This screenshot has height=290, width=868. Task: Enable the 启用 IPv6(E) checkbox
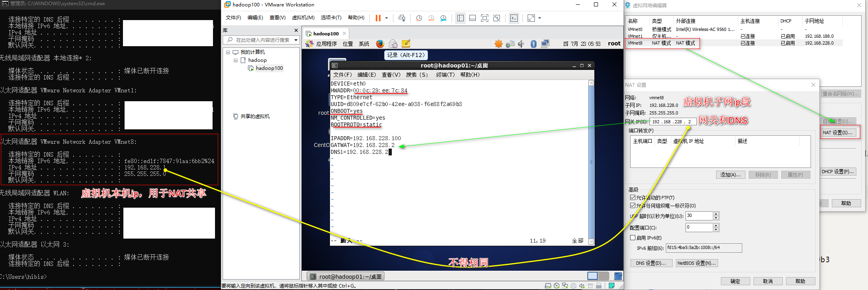coord(633,238)
